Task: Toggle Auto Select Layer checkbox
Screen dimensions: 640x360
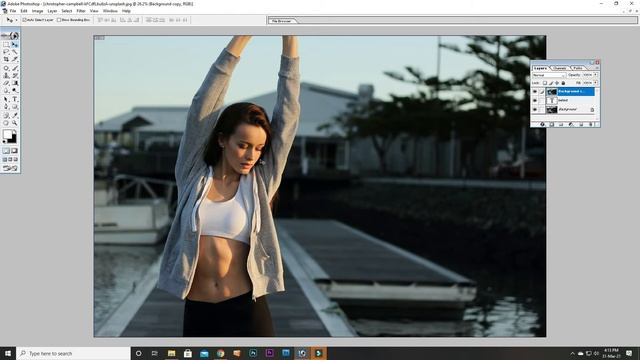Action: (x=24, y=20)
